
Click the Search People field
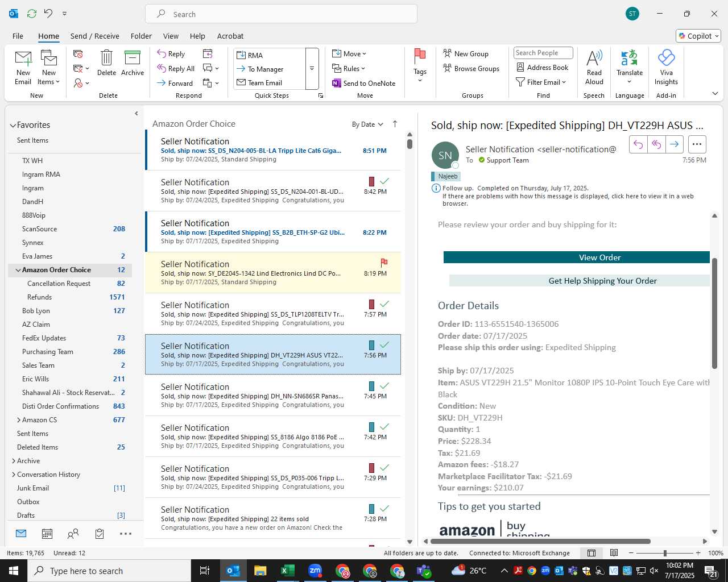543,53
